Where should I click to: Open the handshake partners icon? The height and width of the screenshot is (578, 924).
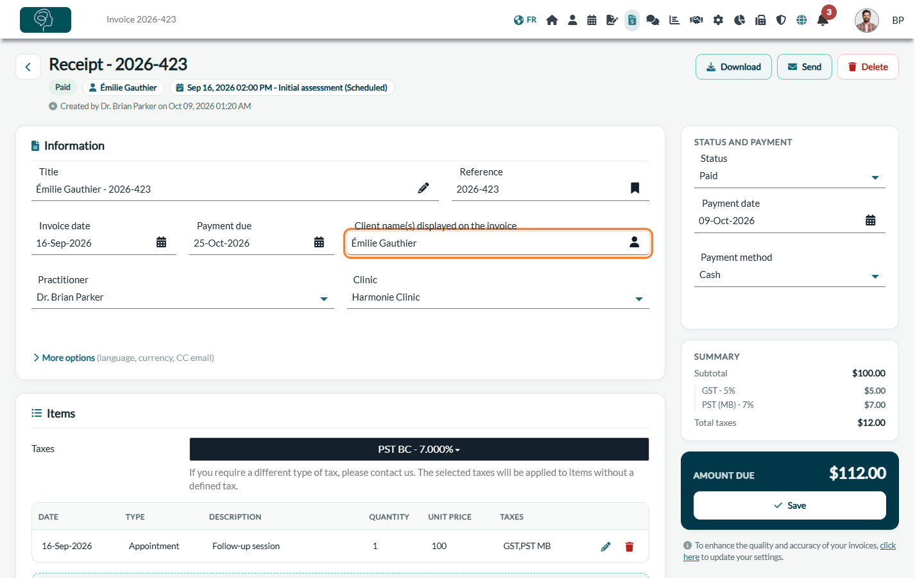pos(696,20)
